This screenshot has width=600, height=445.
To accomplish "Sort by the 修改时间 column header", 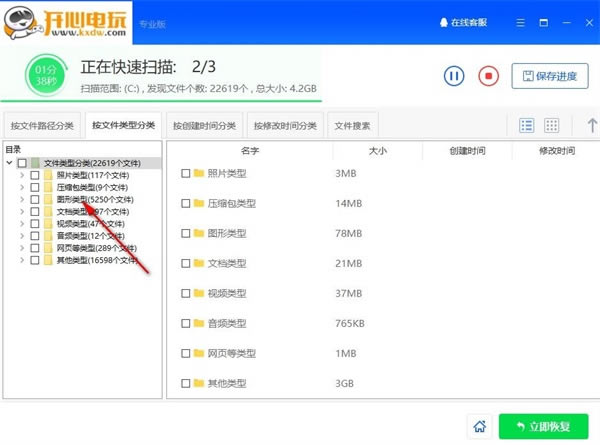I will coord(557,151).
